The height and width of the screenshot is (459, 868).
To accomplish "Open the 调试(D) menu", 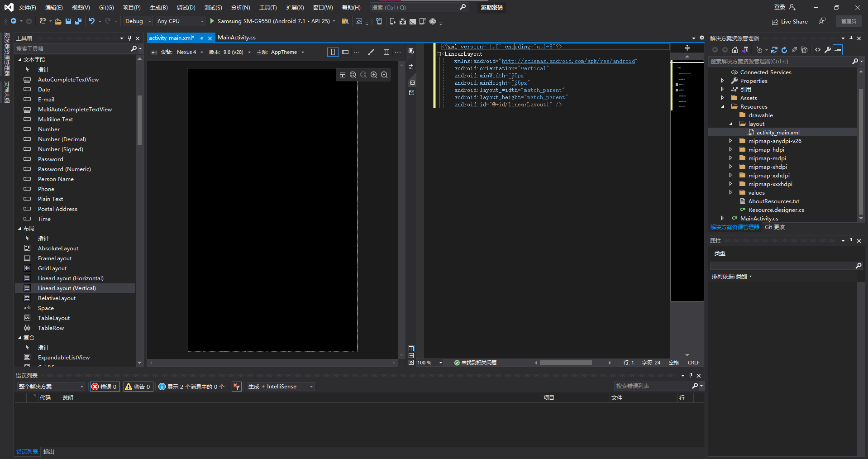I will coord(186,7).
